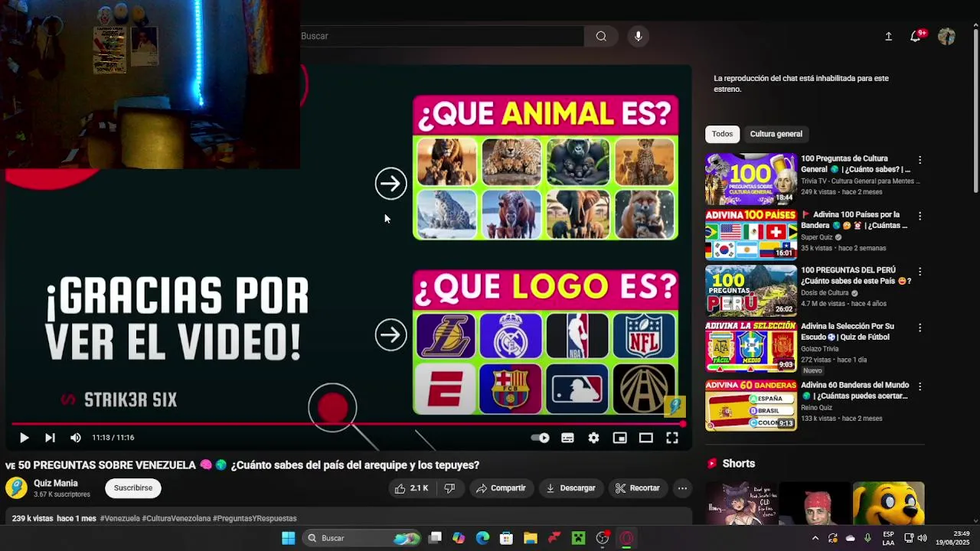Open the Windows Start menu
This screenshot has height=551, width=980.
(x=289, y=538)
